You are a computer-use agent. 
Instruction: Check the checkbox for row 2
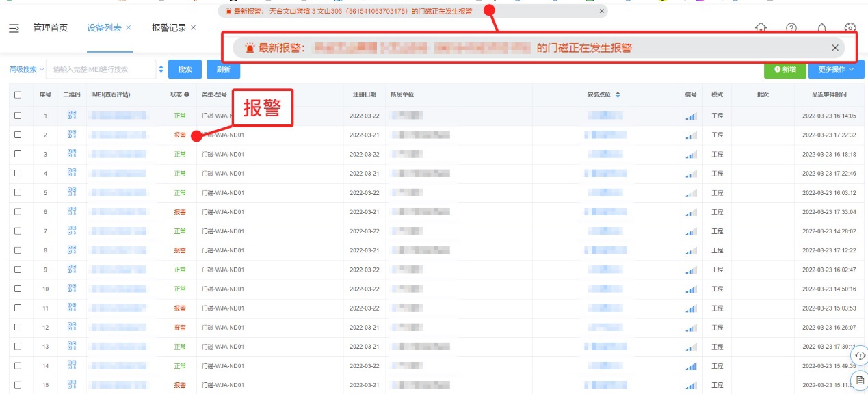(x=18, y=135)
